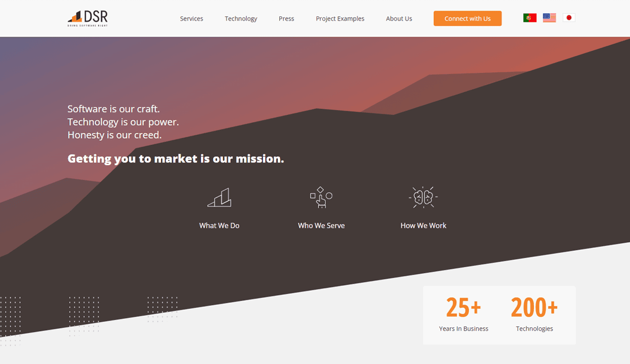Viewport: 630px width, 364px height.
Task: Select the American flag language icon
Action: pos(549,17)
